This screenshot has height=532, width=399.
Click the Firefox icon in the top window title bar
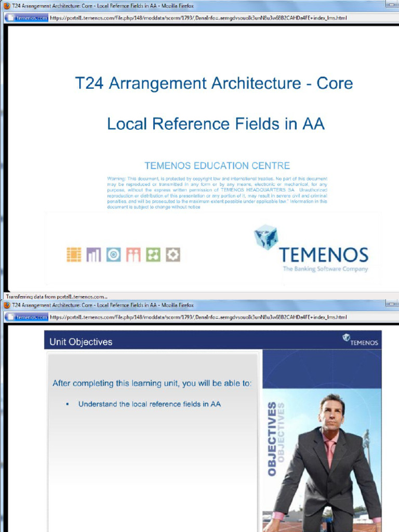(x=7, y=5)
